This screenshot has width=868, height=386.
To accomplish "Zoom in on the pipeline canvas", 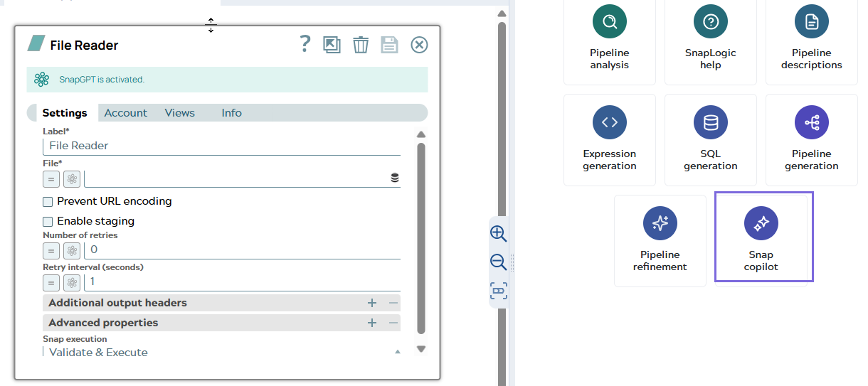I will (498, 233).
